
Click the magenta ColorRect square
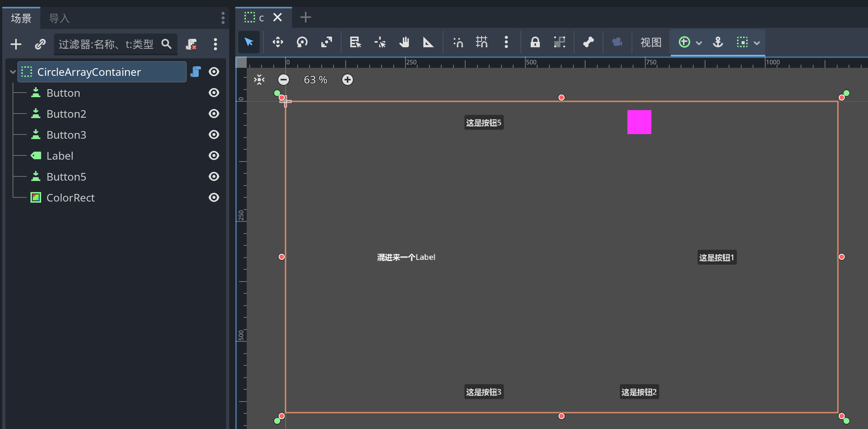click(639, 122)
